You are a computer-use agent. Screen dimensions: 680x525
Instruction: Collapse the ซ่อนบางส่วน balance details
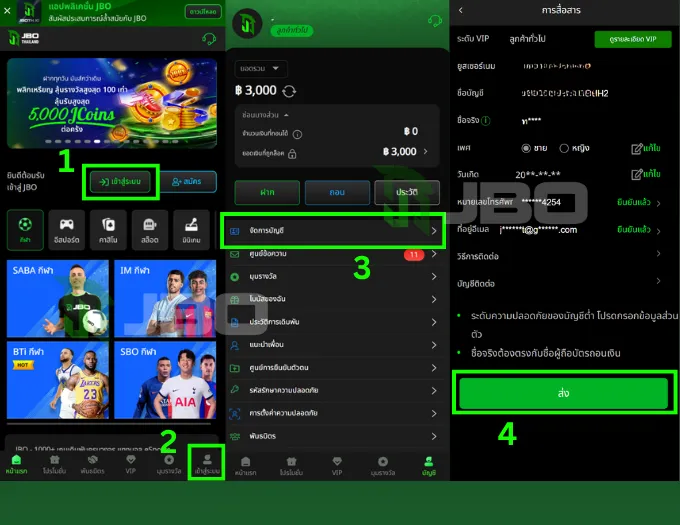point(265,115)
